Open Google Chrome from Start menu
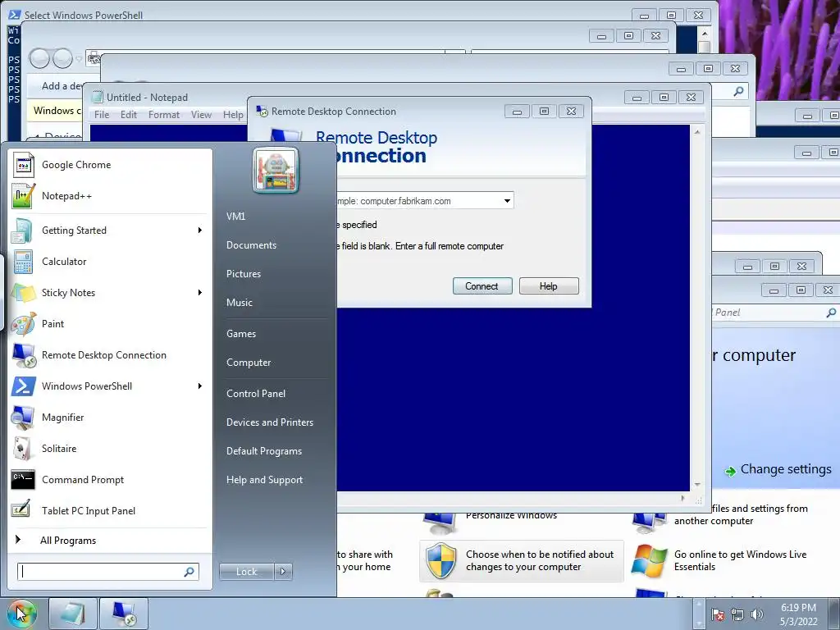This screenshot has width=840, height=630. pos(76,165)
